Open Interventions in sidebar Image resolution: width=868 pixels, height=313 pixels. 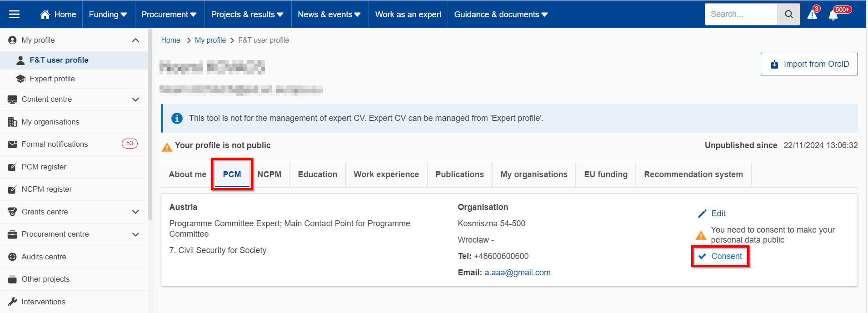74,302
